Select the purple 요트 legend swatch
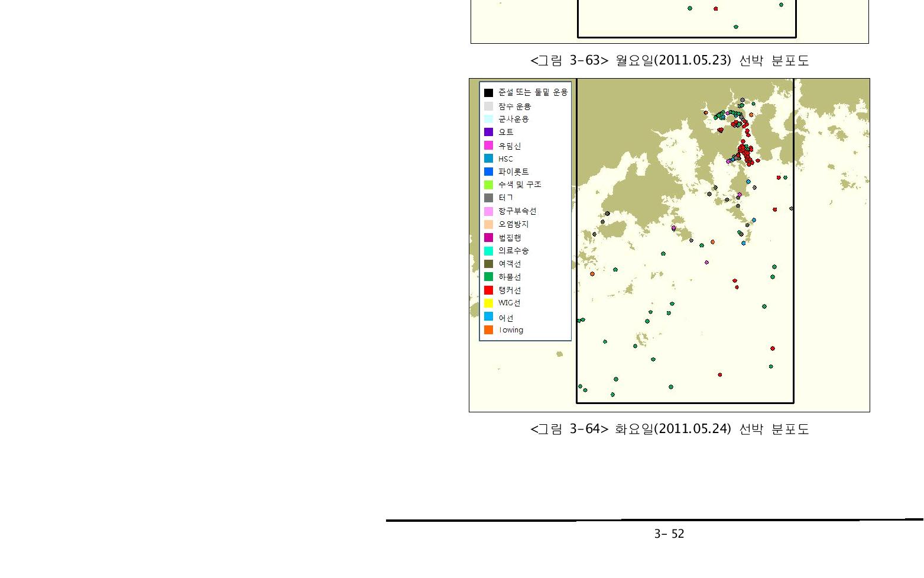924x578 pixels. click(488, 132)
